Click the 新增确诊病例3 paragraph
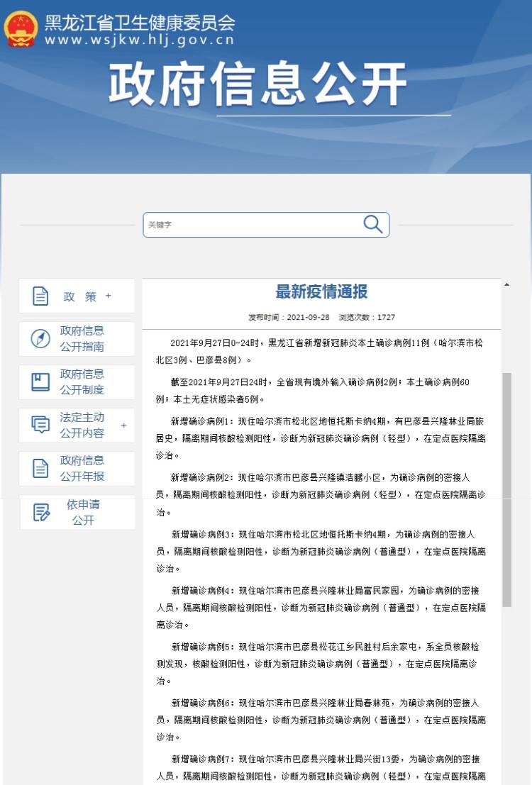 (321, 551)
